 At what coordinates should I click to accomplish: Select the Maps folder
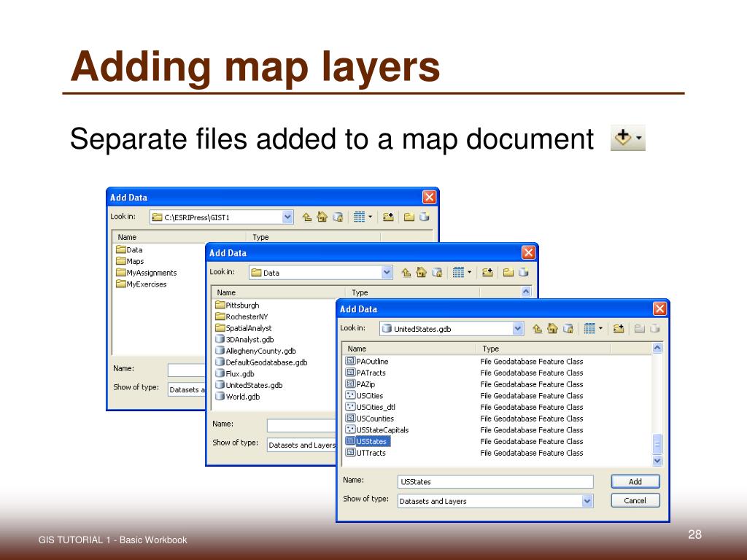130,262
